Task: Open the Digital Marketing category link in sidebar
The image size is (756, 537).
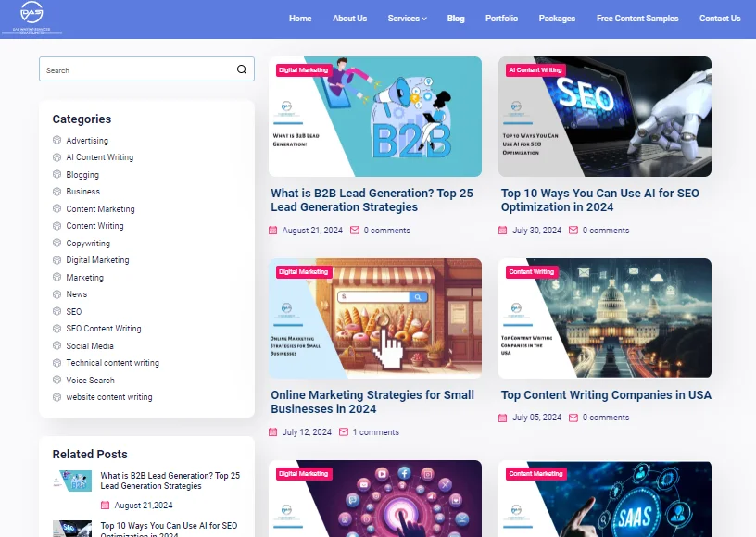Action: (x=97, y=260)
